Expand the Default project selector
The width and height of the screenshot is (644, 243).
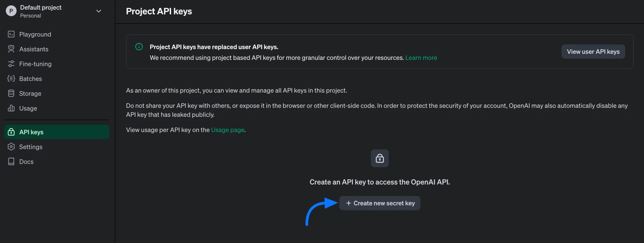pos(41,11)
